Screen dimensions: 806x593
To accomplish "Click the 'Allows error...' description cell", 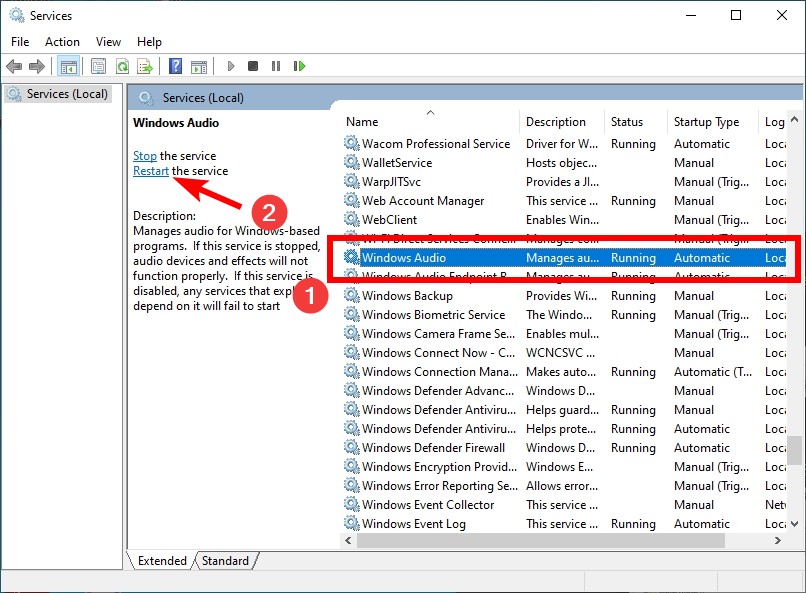I will click(x=562, y=486).
